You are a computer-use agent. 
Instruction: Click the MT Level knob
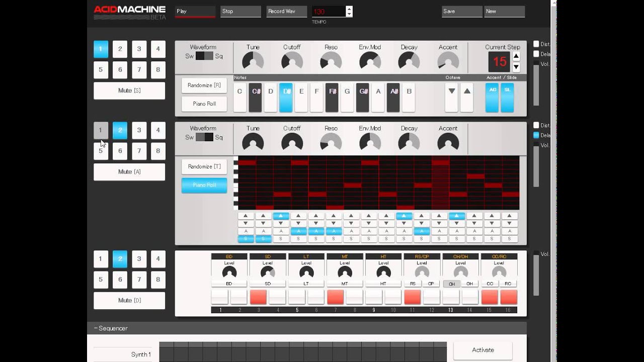pyautogui.click(x=345, y=273)
